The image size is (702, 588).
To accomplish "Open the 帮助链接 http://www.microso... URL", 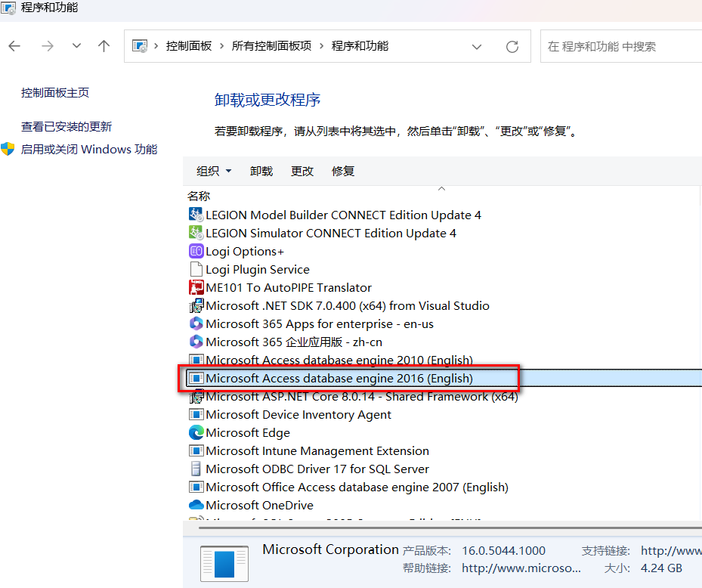I will point(521,568).
